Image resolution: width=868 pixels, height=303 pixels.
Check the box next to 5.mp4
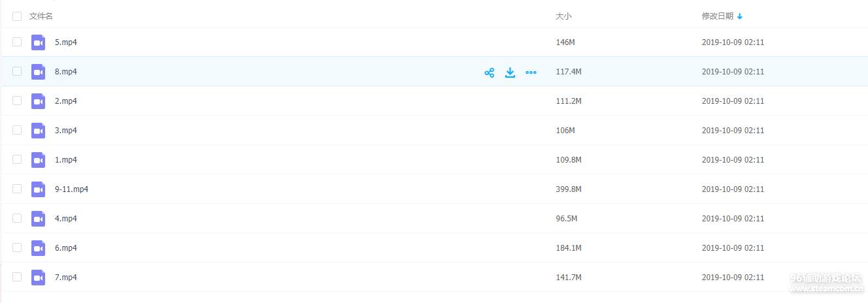(x=17, y=42)
